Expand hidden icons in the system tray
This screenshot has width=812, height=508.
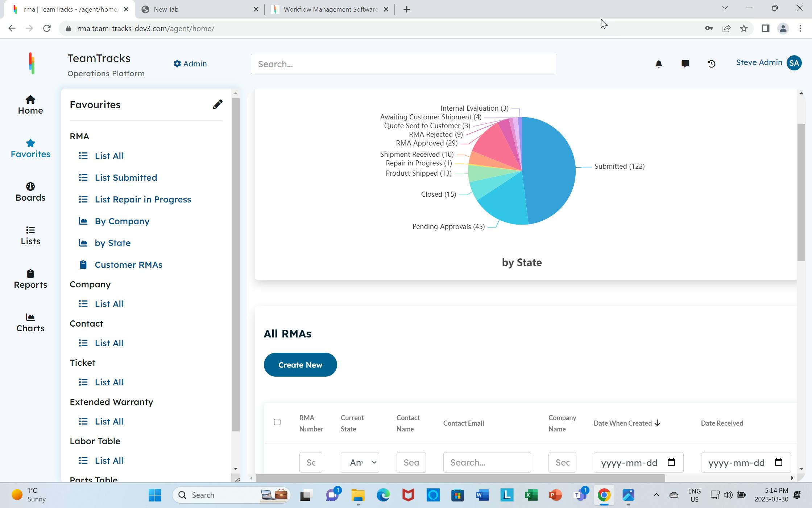tap(656, 495)
